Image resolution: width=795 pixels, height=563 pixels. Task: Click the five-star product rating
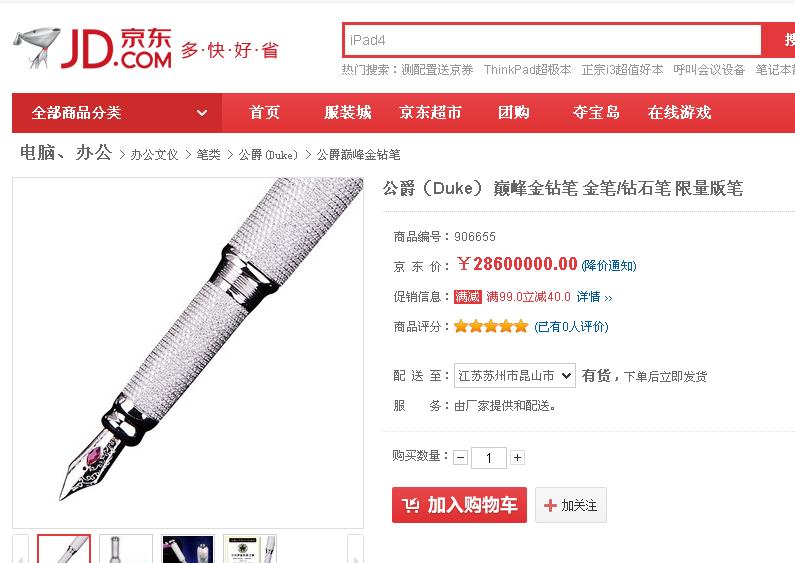(491, 326)
